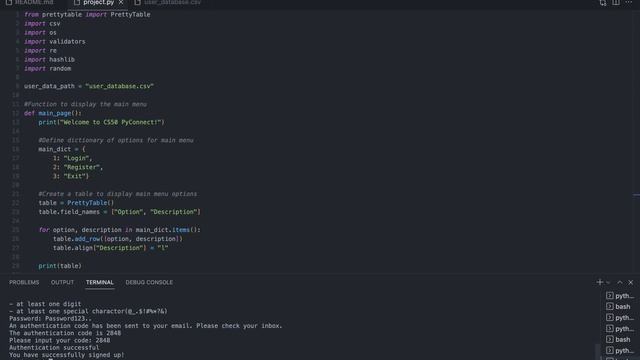The width and height of the screenshot is (640, 360).
Task: Click the 'table.add_row' code line
Action: coord(118,239)
